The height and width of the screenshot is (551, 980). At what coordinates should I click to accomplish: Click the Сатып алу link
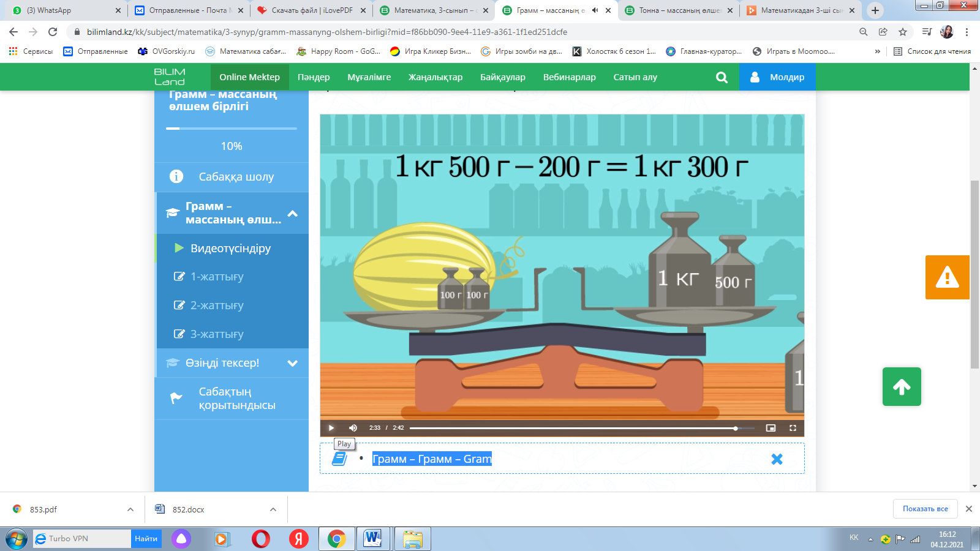[x=635, y=77]
